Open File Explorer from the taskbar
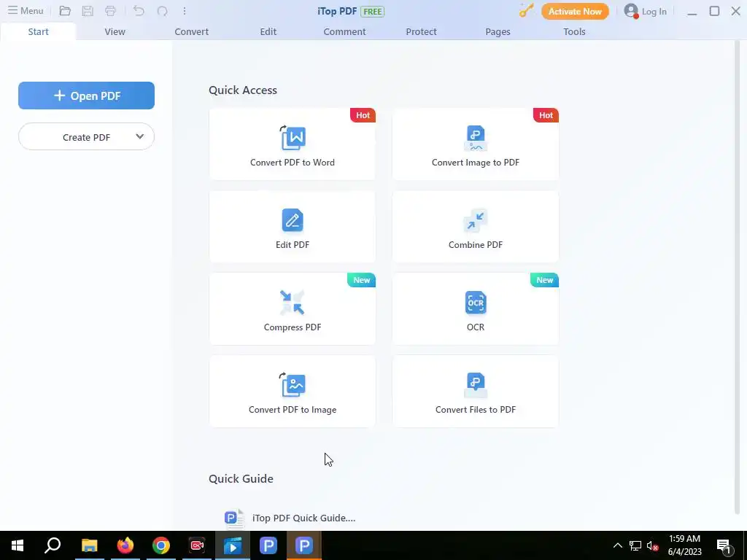This screenshot has height=560, width=747. click(x=89, y=545)
